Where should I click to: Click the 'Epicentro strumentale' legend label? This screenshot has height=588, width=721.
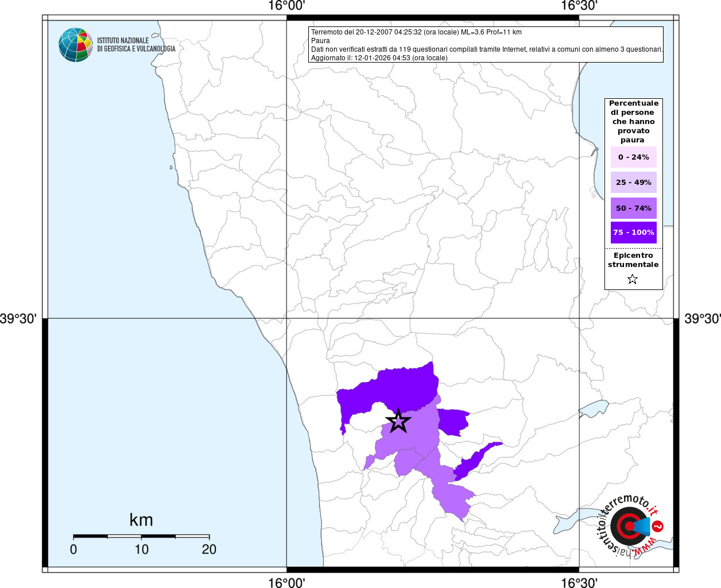coord(633,260)
